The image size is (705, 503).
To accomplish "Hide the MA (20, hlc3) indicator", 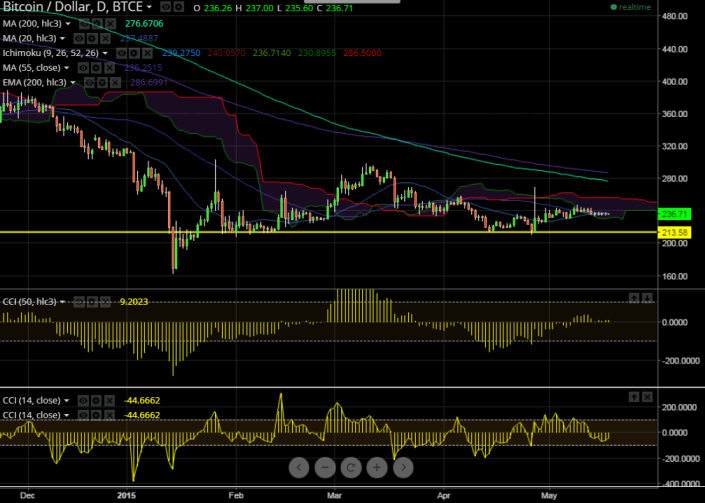I will click(79, 38).
